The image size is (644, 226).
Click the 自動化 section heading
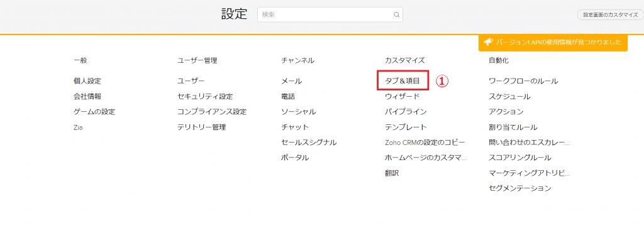(x=499, y=60)
